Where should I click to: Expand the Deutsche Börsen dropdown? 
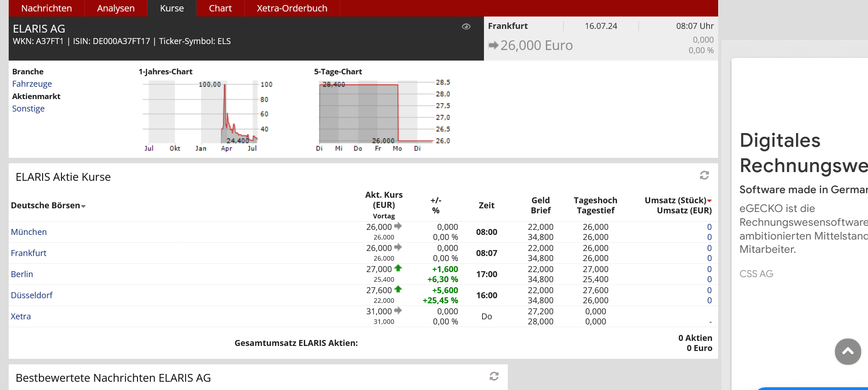83,206
